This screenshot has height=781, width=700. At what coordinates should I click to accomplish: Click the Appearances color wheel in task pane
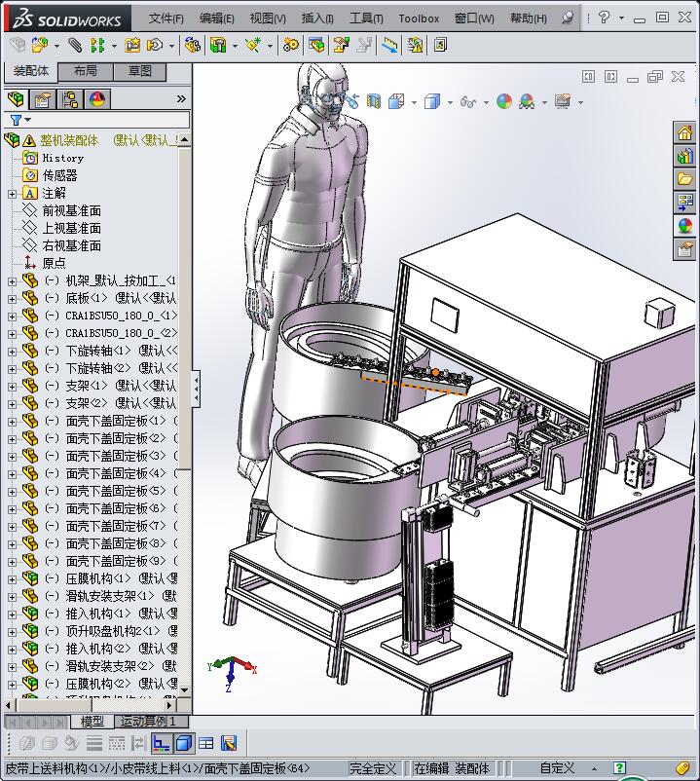[684, 226]
